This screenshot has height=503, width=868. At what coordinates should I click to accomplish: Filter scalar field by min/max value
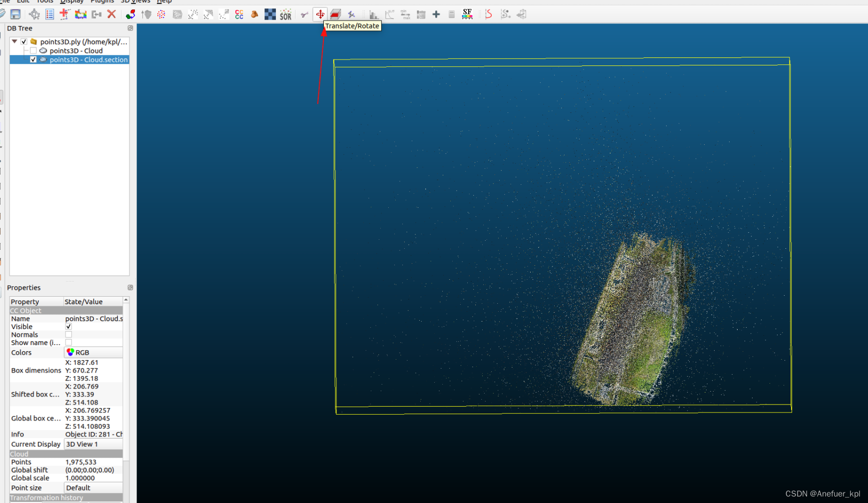coord(405,14)
